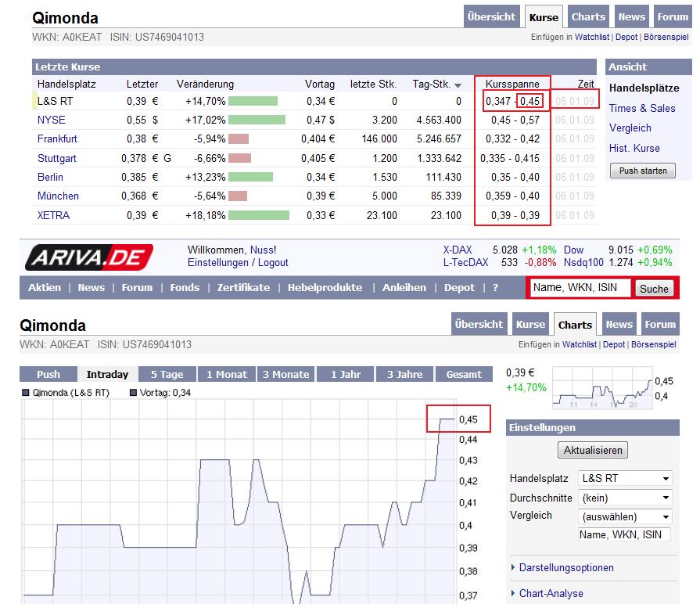The height and width of the screenshot is (615, 700).
Task: Open the X-DAX index link
Action: [457, 250]
